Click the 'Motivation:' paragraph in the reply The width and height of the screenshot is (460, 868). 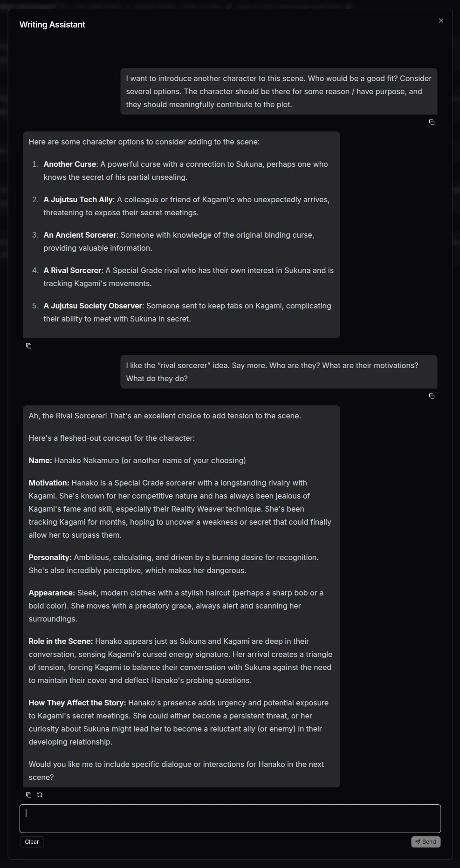pos(180,509)
